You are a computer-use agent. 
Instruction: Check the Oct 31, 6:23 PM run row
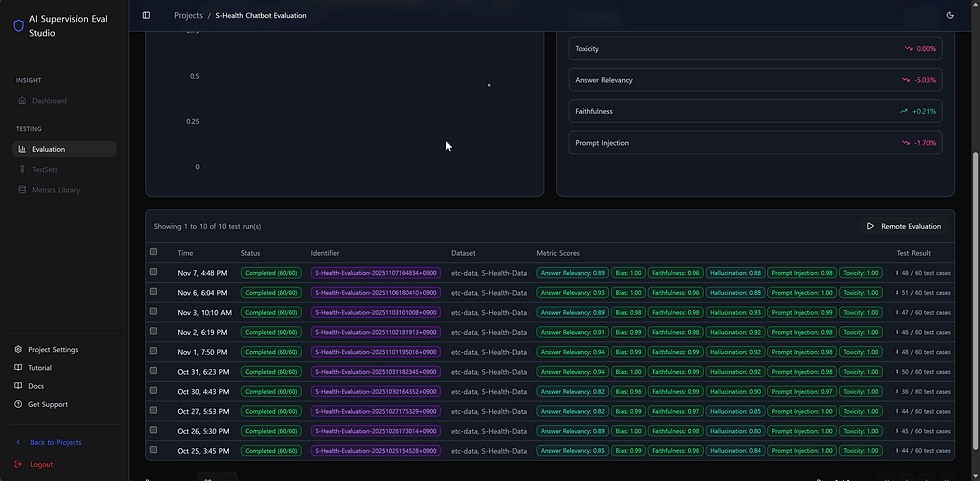(153, 371)
